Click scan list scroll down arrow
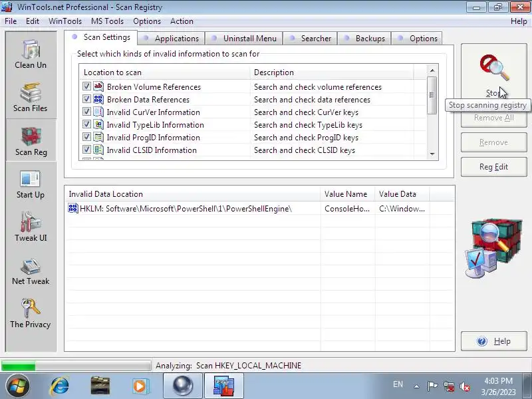Viewport: 532px width, 399px height. (x=432, y=154)
